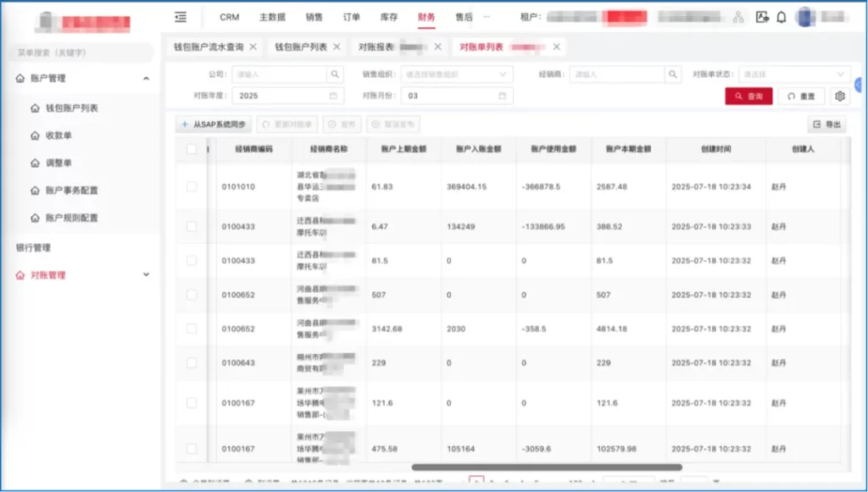Check the row for 0101010
The image size is (868, 492).
[x=192, y=187]
